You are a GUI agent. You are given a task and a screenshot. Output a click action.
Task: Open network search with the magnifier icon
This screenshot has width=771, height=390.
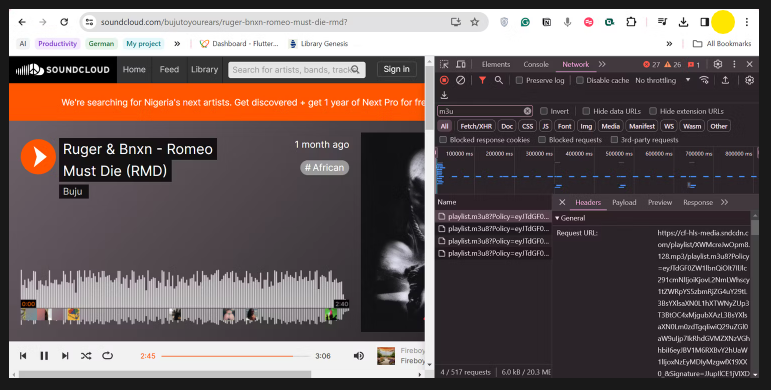(499, 80)
